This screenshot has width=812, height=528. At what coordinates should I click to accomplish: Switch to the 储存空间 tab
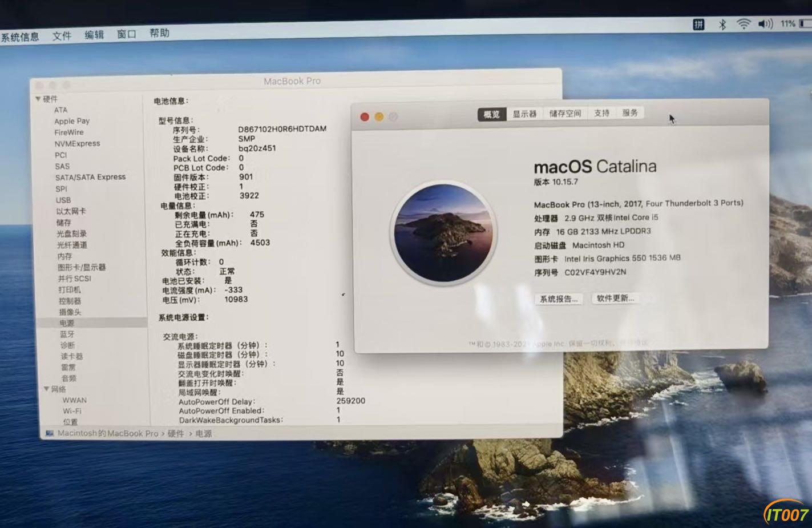565,113
